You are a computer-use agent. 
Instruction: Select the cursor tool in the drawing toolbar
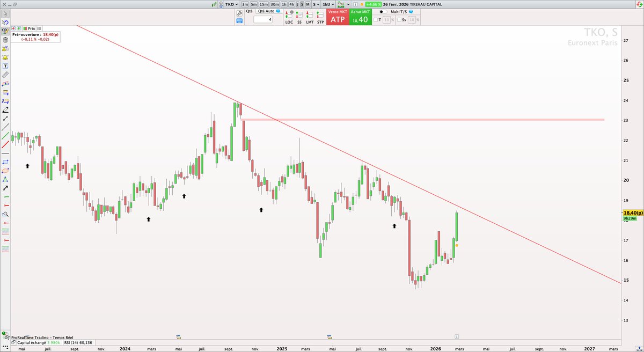[4, 14]
